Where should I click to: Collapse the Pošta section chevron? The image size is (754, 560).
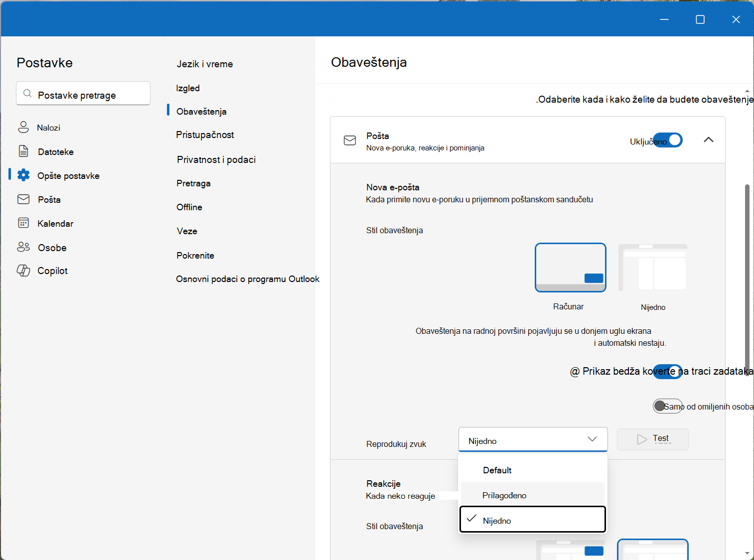[x=708, y=140]
